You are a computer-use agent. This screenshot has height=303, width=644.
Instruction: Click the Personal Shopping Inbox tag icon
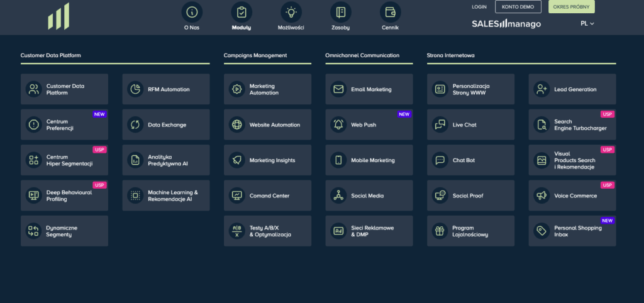tap(541, 231)
